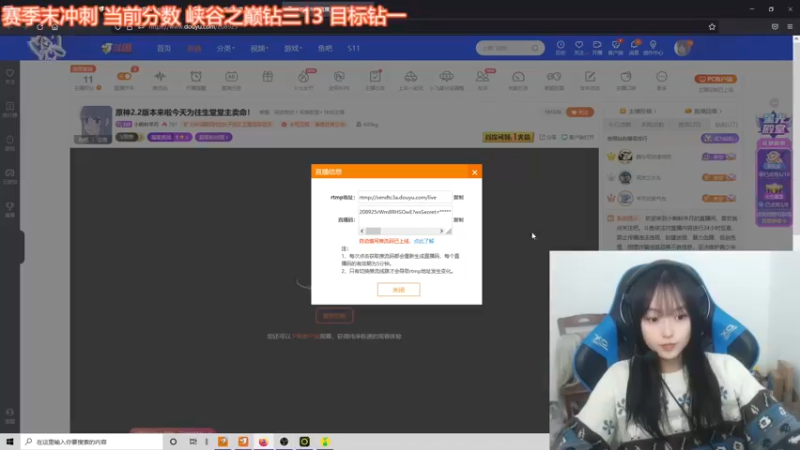Open the gift box icon in streamer toolbar
This screenshot has height=450, width=800.
267,77
